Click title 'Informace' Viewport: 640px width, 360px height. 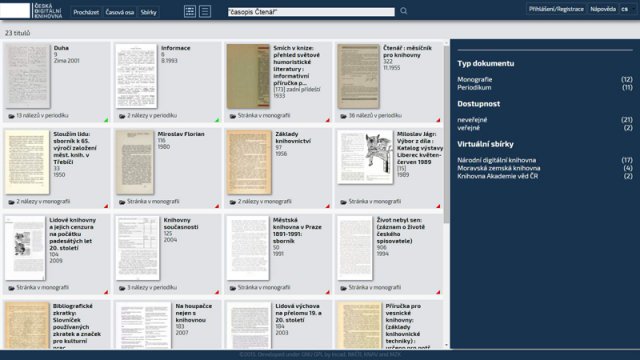point(176,48)
